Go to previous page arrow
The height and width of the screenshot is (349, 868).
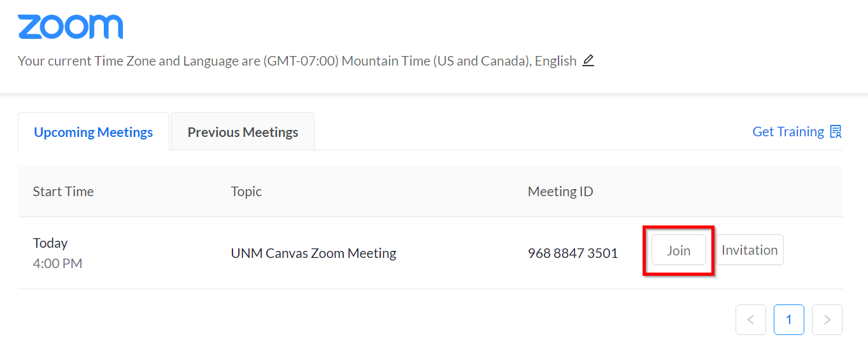[750, 320]
